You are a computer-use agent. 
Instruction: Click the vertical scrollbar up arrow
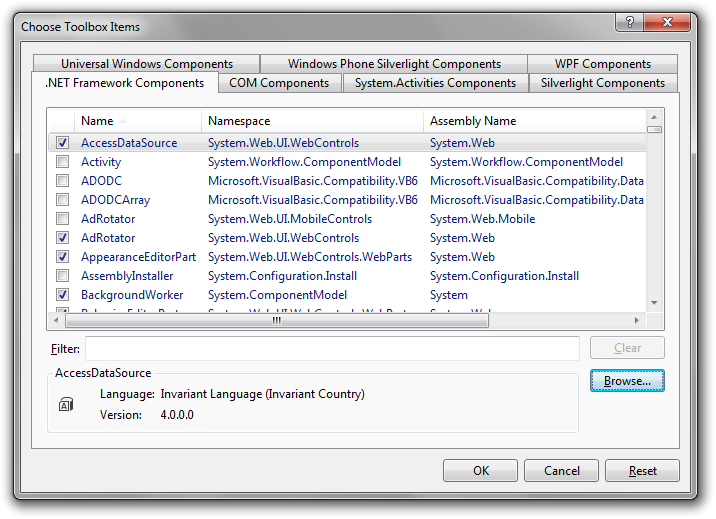[654, 117]
